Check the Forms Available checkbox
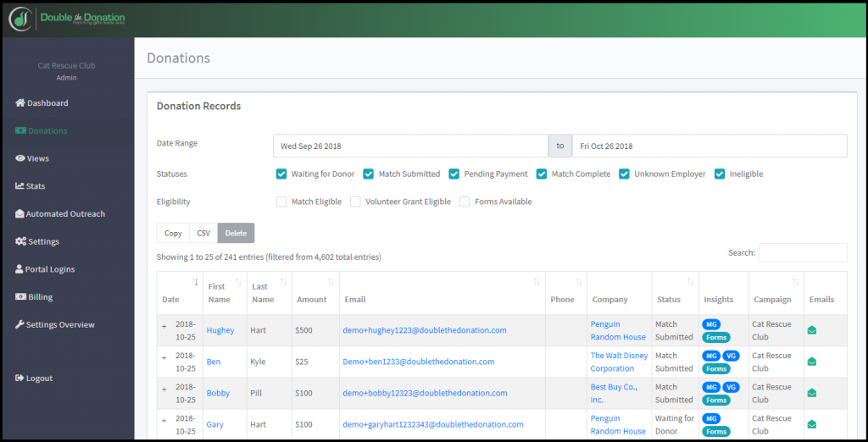868x442 pixels. click(x=465, y=202)
